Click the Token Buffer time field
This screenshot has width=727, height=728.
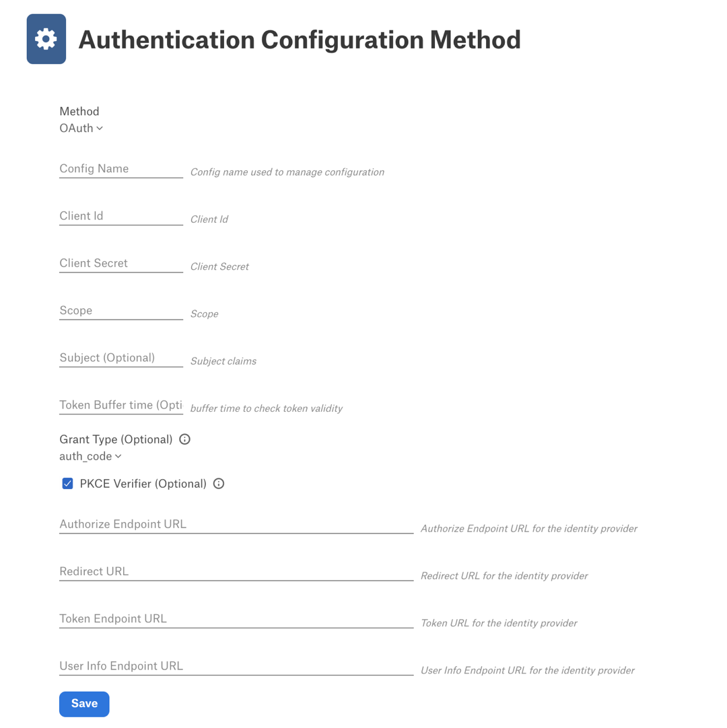(121, 405)
